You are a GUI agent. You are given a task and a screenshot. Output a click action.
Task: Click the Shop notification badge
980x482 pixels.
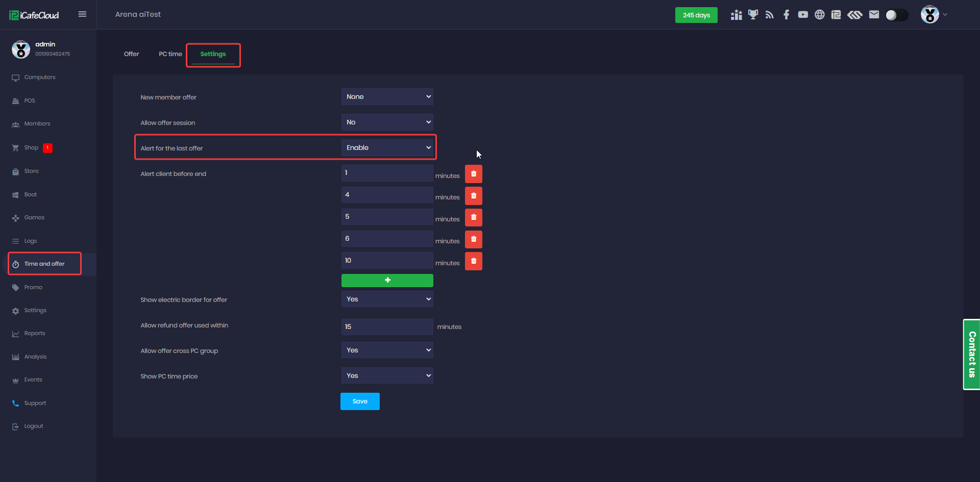[47, 148]
